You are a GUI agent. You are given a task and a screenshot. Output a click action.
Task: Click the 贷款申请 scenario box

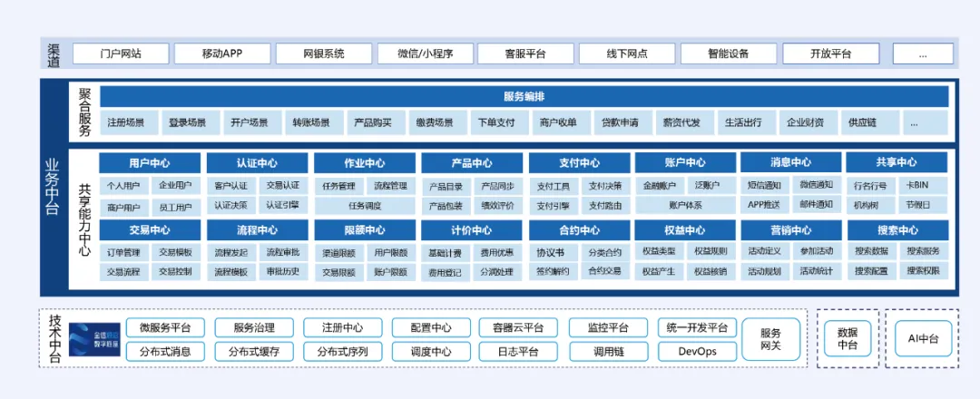620,122
